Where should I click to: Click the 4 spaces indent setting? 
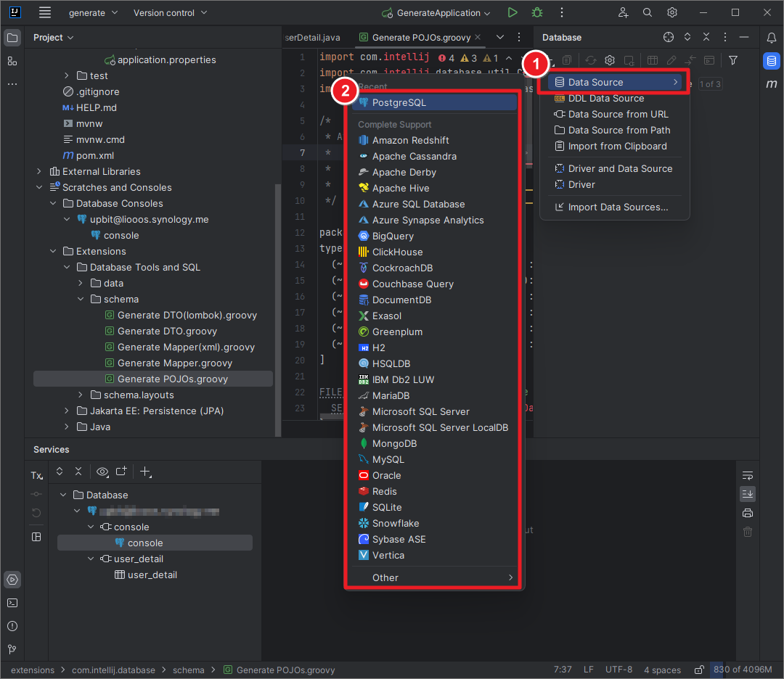pyautogui.click(x=663, y=670)
